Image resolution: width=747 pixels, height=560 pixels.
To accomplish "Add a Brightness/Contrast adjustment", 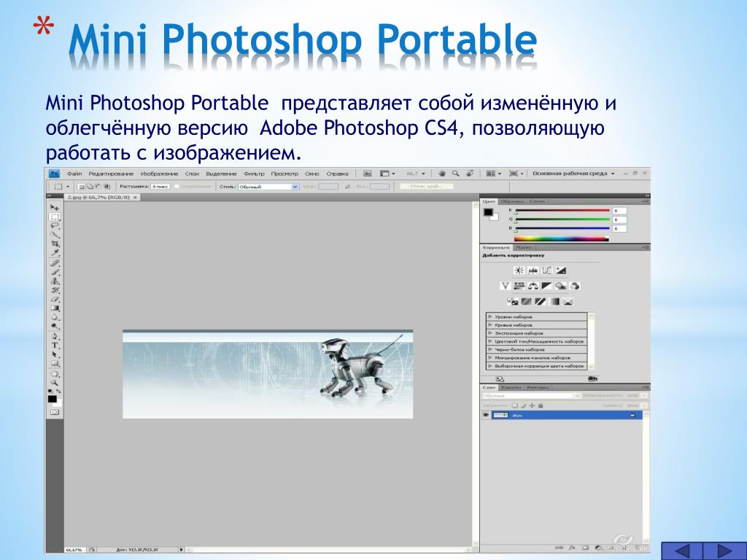I will point(519,271).
